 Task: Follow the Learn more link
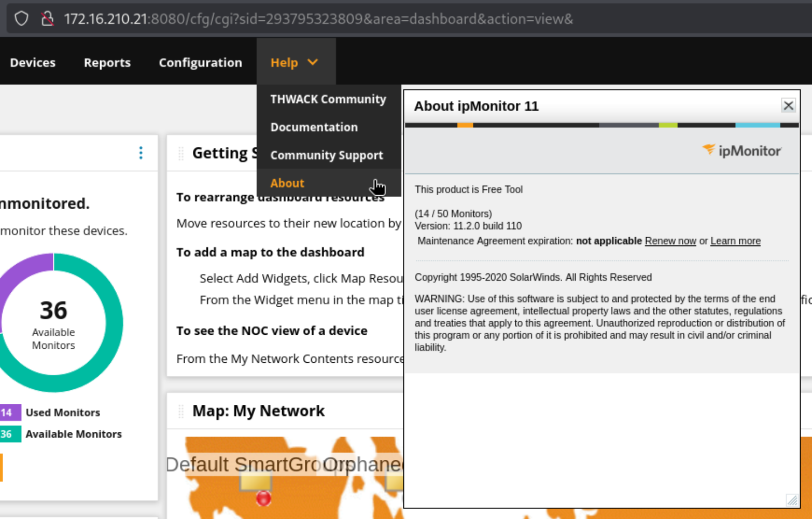735,241
